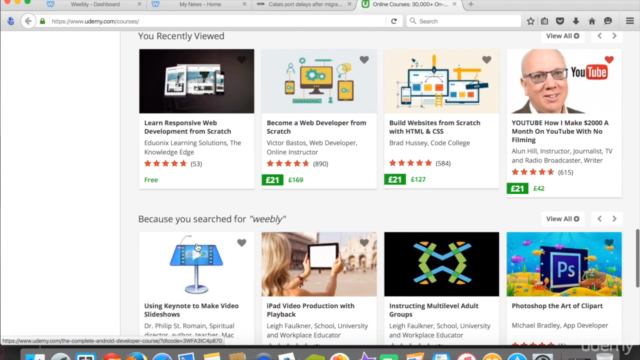
Task: Click the (584) ratings count
Action: point(443,163)
